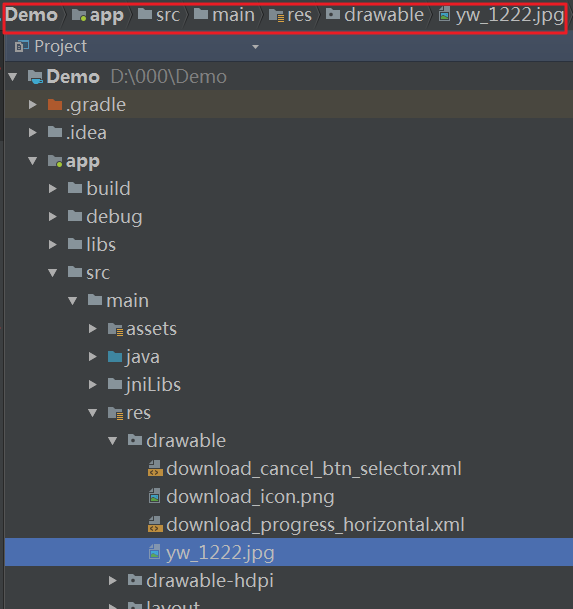Click the download_icon.png image file icon

pos(155,496)
